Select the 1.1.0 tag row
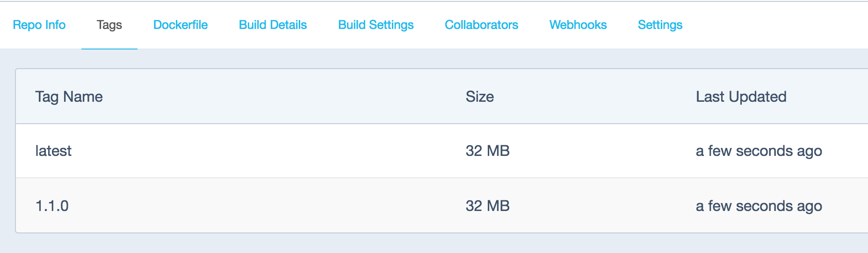The height and width of the screenshot is (253, 868). click(442, 205)
